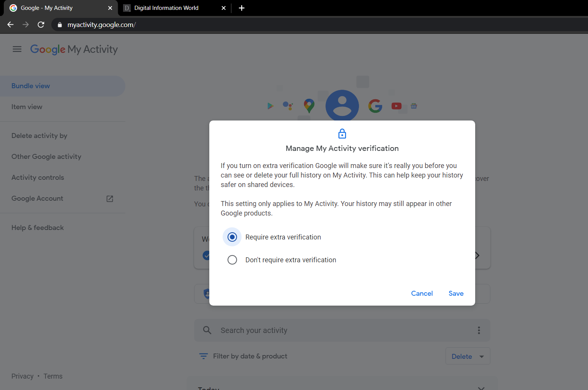588x390 pixels.
Task: Go back in browser history
Action: click(11, 25)
